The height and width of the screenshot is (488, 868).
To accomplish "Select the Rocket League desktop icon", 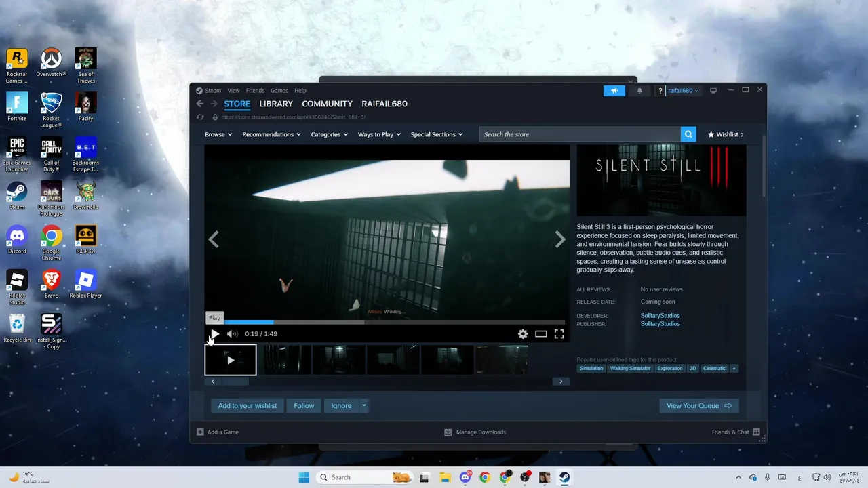I will click(51, 110).
